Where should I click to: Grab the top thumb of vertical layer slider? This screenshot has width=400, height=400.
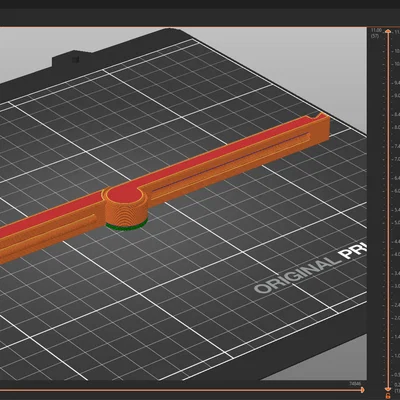tap(388, 31)
